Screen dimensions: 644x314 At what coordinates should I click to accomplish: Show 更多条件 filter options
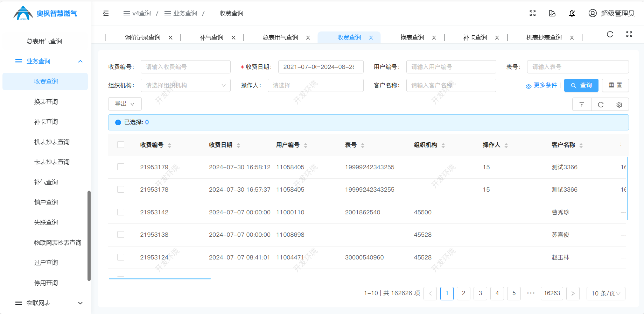click(x=541, y=85)
